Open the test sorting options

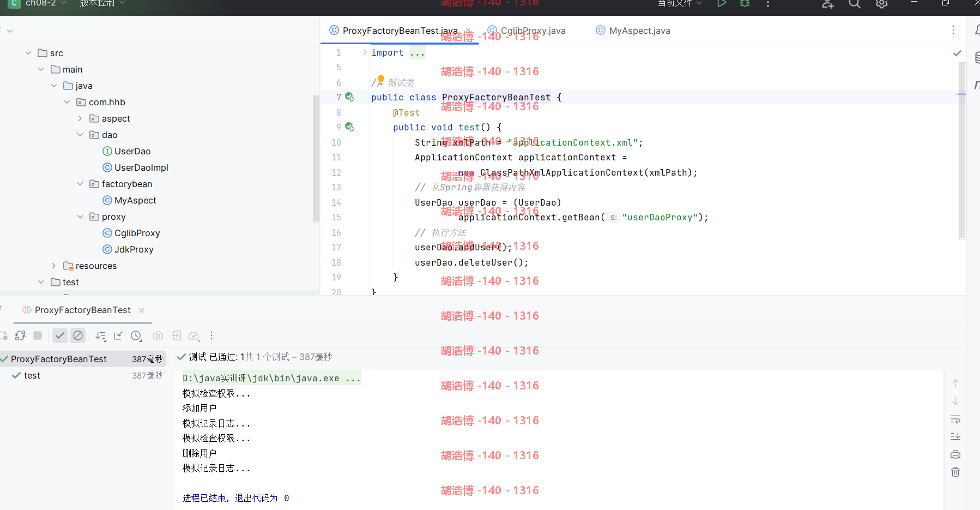coord(101,335)
